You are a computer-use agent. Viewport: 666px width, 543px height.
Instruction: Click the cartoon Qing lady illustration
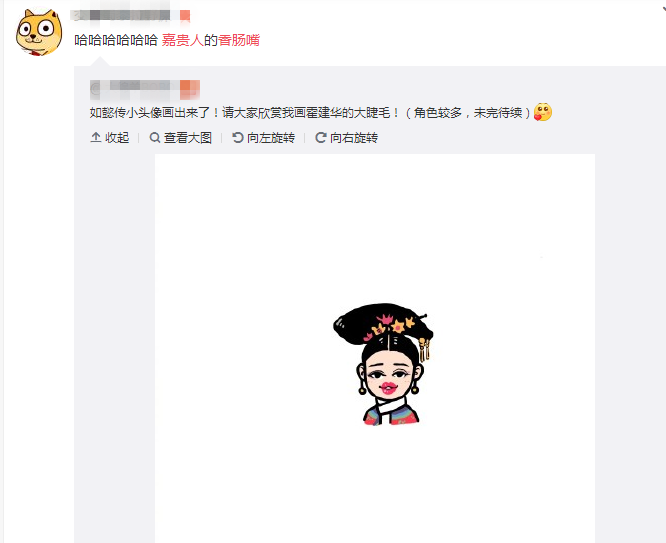[x=384, y=364]
